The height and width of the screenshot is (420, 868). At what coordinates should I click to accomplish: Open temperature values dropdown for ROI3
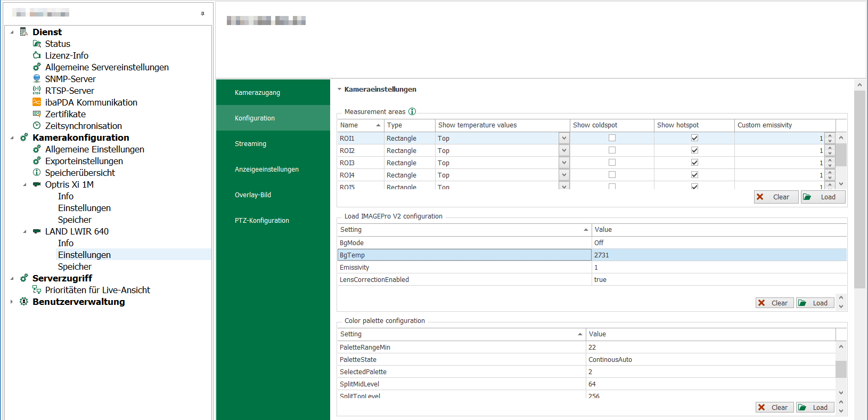pyautogui.click(x=564, y=163)
